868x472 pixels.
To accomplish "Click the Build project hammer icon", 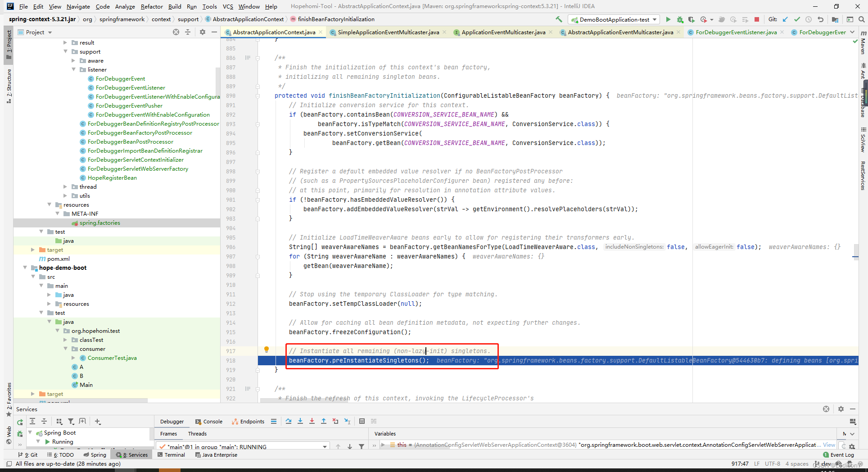I will pos(559,19).
